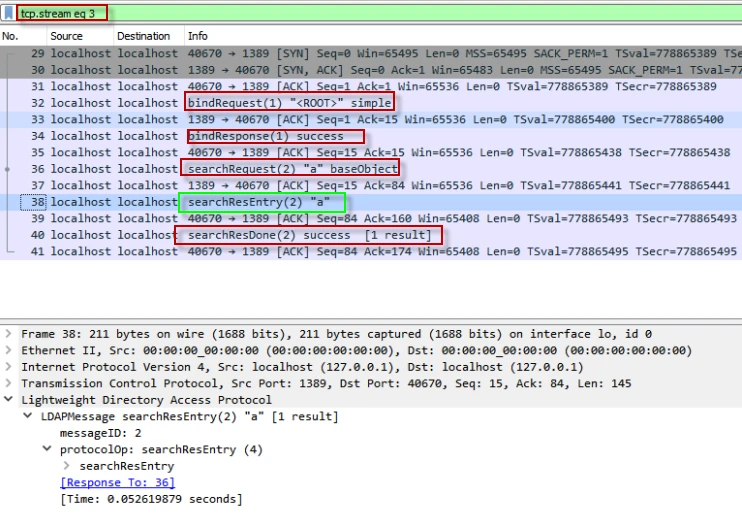Expand Internet Protocol Version 4 node
Image resolution: width=742 pixels, height=517 pixels.
tap(9, 367)
